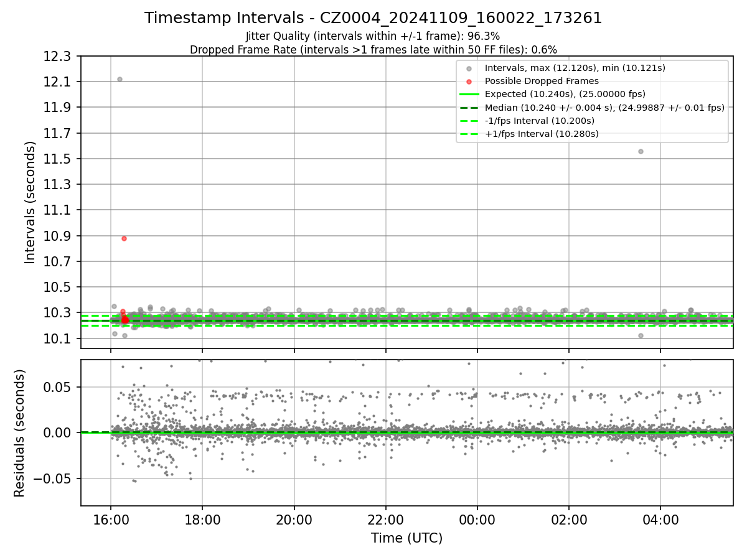Click the '11.5' y-axis tick label

(59, 159)
